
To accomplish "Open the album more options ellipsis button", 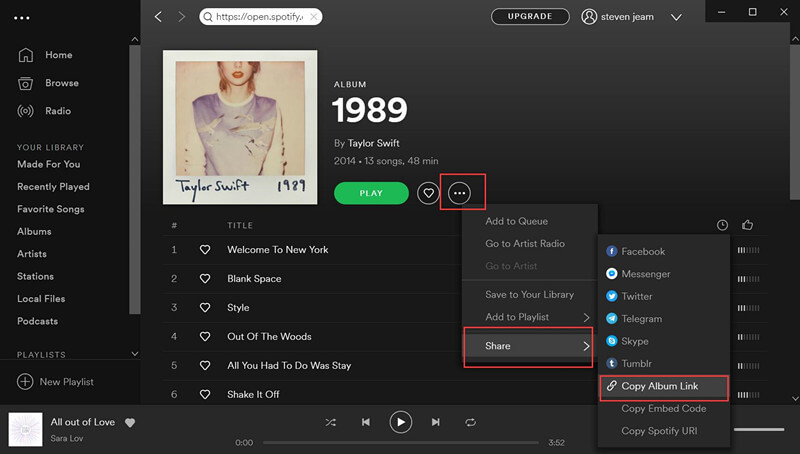I will 459,193.
